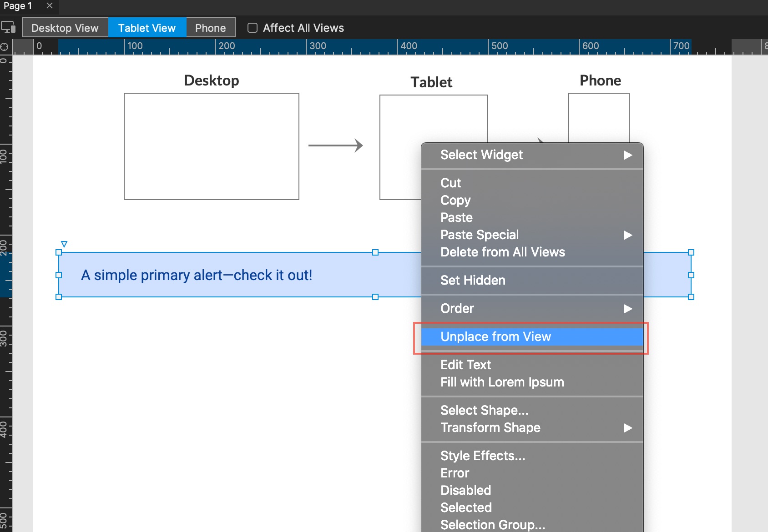Click the alert's interaction marker triangle
Image resolution: width=768 pixels, height=532 pixels.
[64, 244]
